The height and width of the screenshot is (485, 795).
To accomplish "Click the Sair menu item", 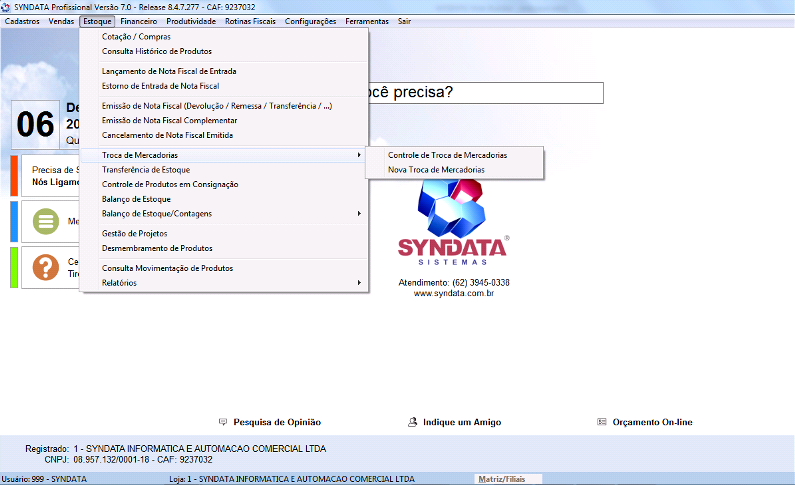I will point(404,21).
